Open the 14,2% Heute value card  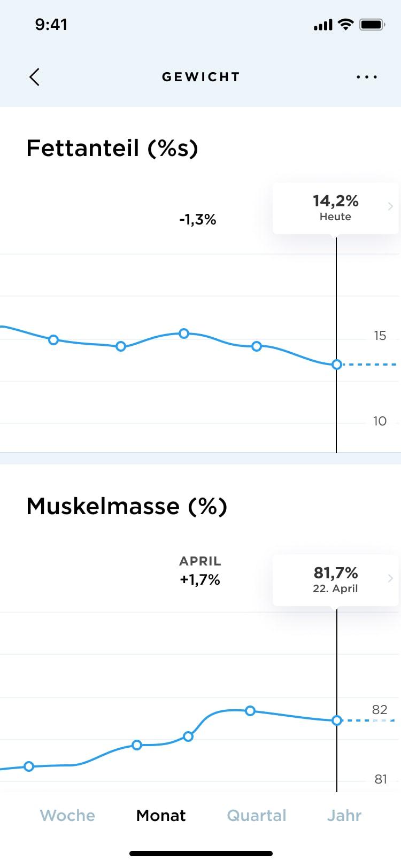336,208
